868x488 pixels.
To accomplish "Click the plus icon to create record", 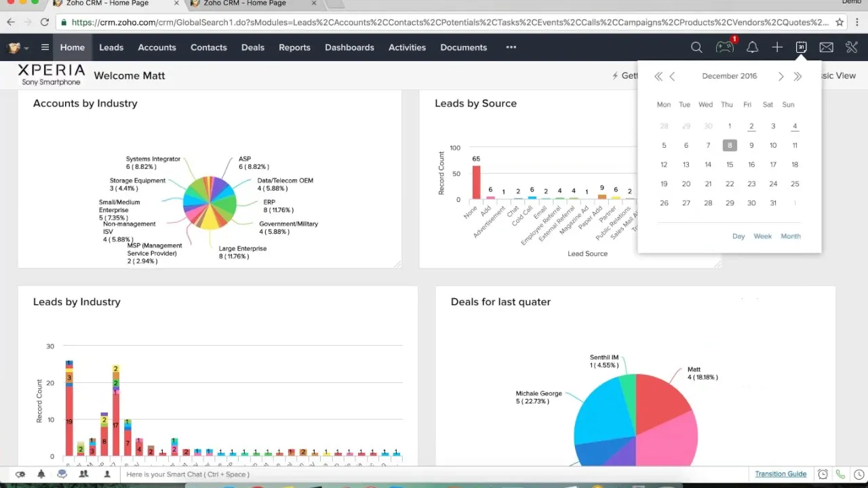I will 777,47.
